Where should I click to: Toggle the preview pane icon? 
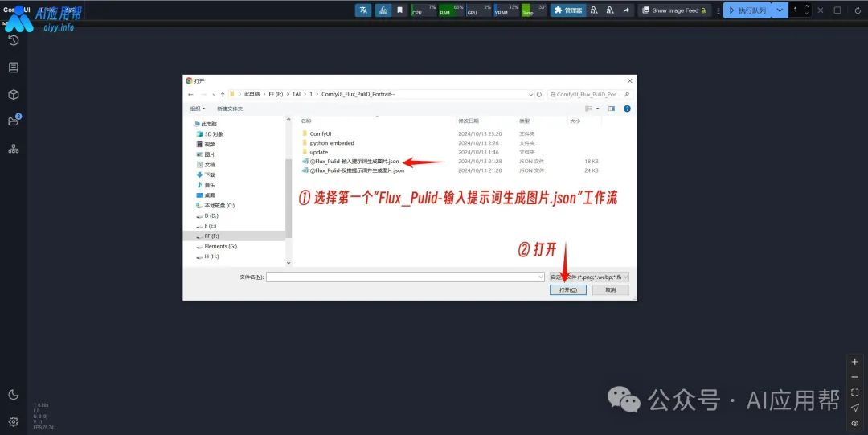click(x=612, y=109)
